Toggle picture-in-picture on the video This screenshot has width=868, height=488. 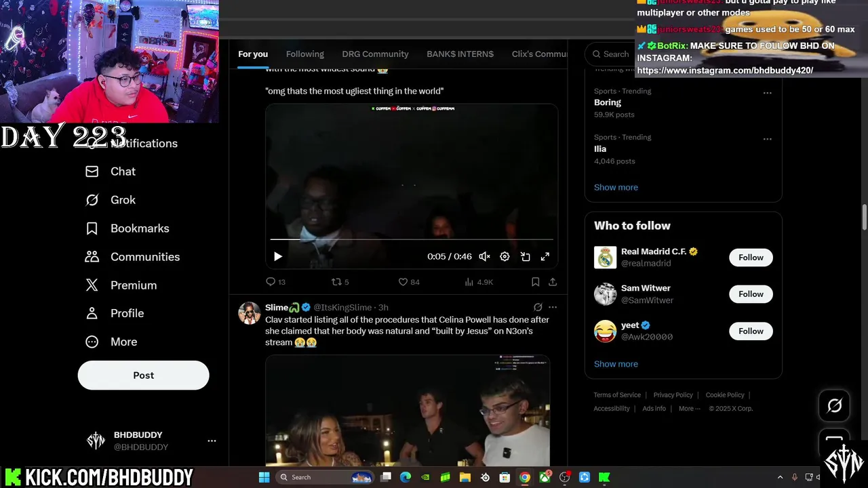pyautogui.click(x=525, y=256)
